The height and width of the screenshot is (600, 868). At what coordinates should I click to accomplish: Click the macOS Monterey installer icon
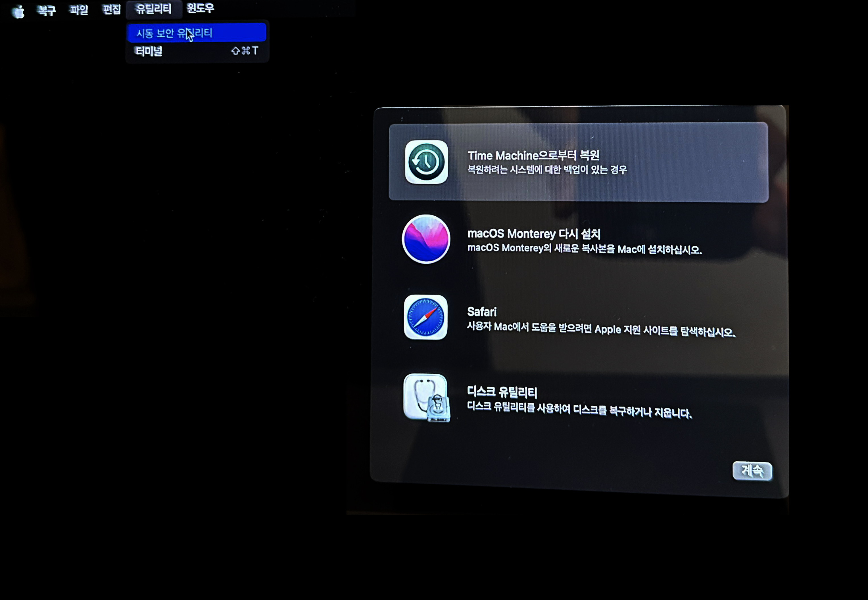(426, 239)
